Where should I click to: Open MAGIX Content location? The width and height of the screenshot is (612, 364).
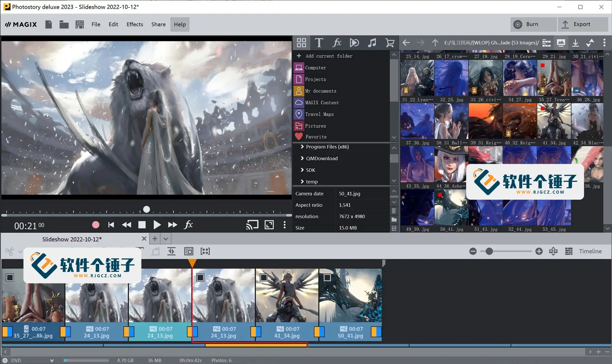(x=322, y=103)
